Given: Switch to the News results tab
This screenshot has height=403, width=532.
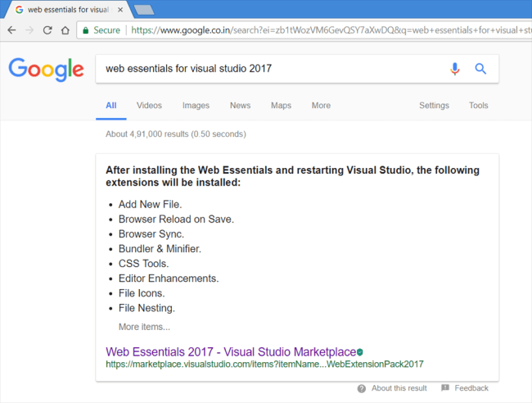Looking at the screenshot, I should tap(240, 106).
